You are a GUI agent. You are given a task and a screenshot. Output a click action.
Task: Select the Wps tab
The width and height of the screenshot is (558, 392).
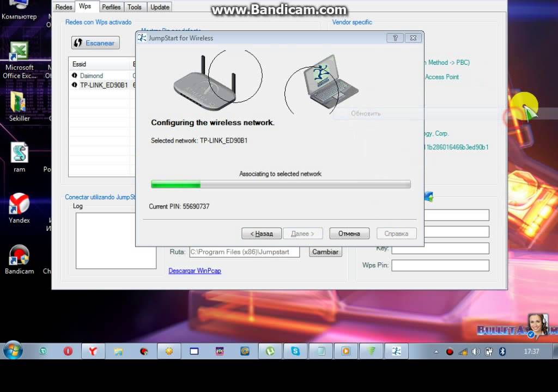pos(85,7)
